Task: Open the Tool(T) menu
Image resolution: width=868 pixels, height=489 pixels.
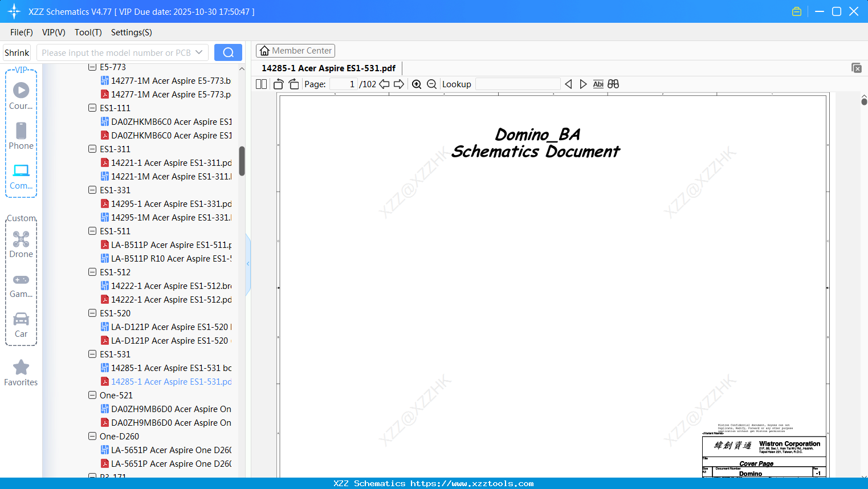Action: [88, 32]
